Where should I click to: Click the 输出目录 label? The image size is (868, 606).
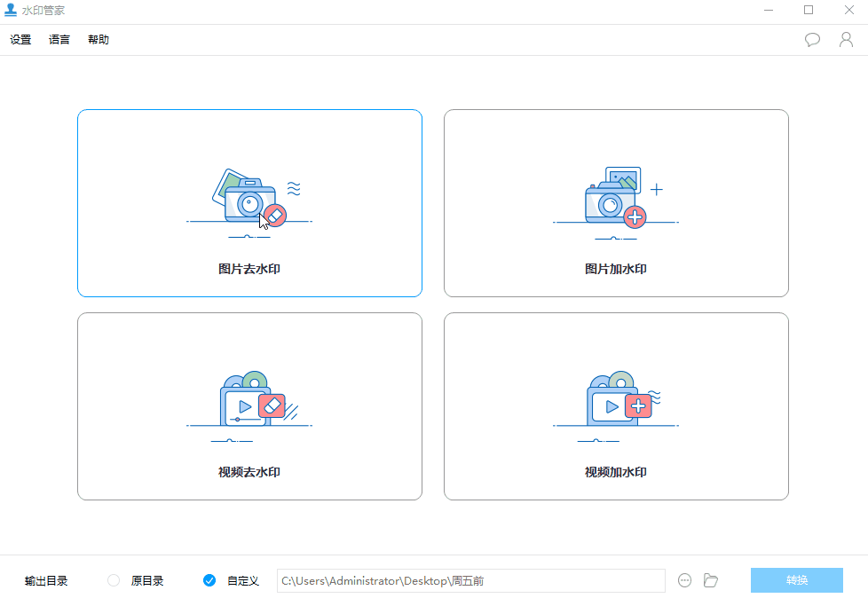[44, 580]
